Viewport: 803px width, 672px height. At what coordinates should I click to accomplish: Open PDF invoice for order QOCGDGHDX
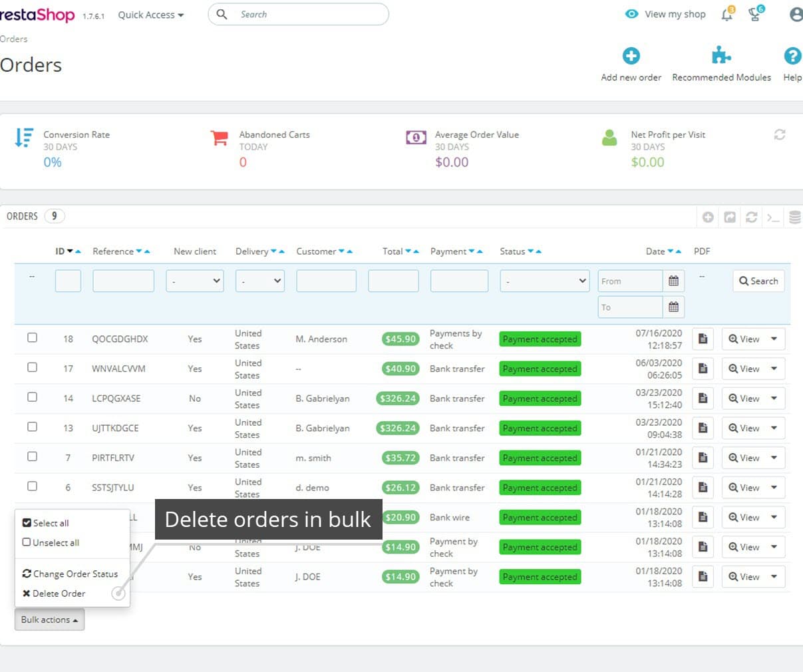click(703, 339)
